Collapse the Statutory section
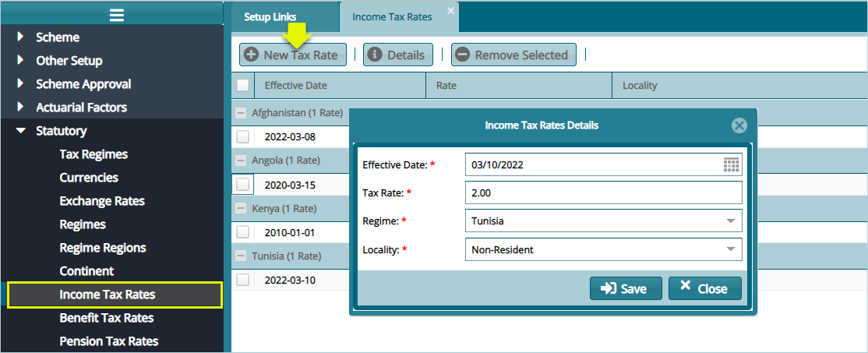Screen dimensions: 868x353 [x=21, y=131]
